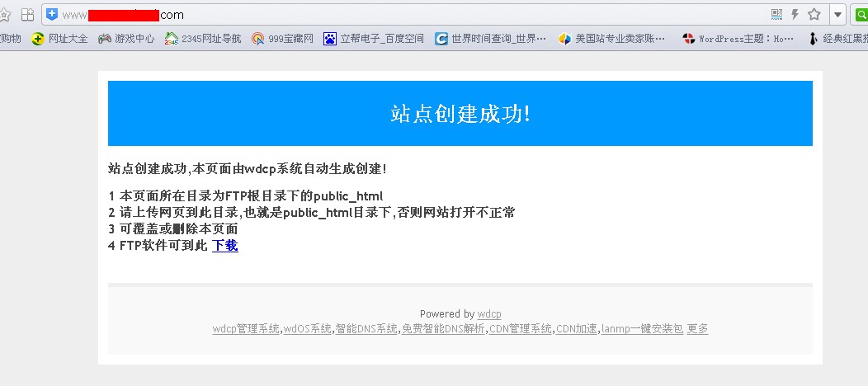Click the 下载 FTP software link
Image resolution: width=868 pixels, height=386 pixels.
tap(224, 245)
